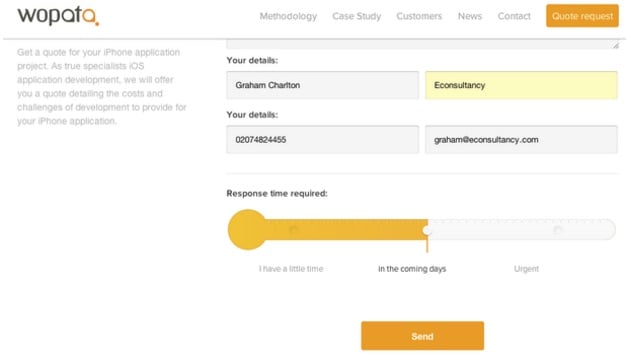This screenshot has width=643, height=364.
Task: Select the name field with Graham Charlton
Action: (x=322, y=85)
